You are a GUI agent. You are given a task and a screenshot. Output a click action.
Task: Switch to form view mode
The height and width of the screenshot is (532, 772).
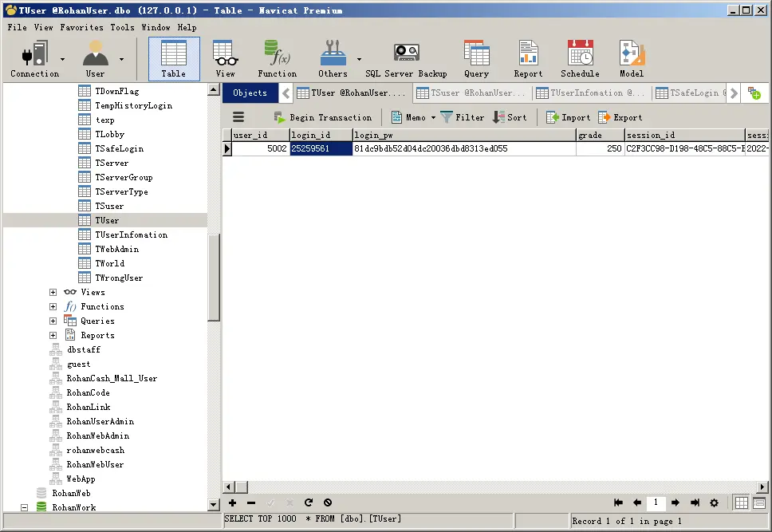[x=759, y=502]
